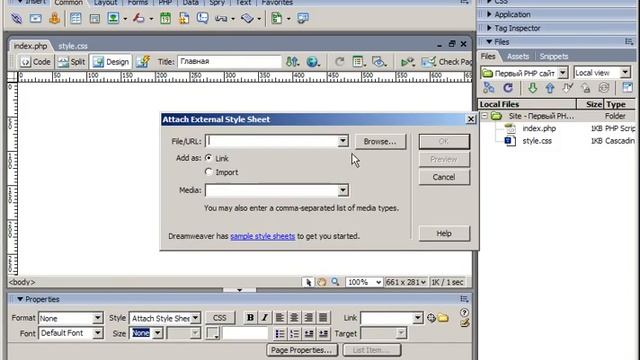Viewport: 640px width, 360px height.
Task: Toggle Italic formatting in Properties
Action: click(x=264, y=318)
